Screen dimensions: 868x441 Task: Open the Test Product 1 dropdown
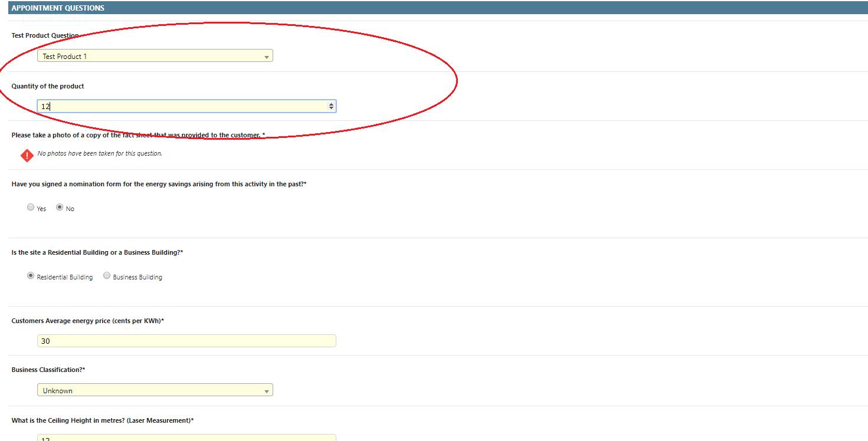(x=155, y=56)
